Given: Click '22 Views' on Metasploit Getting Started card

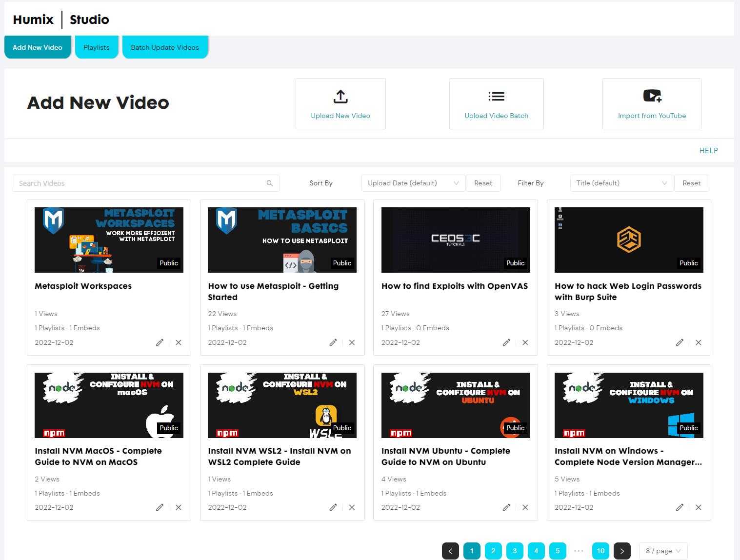Looking at the screenshot, I should pyautogui.click(x=222, y=314).
